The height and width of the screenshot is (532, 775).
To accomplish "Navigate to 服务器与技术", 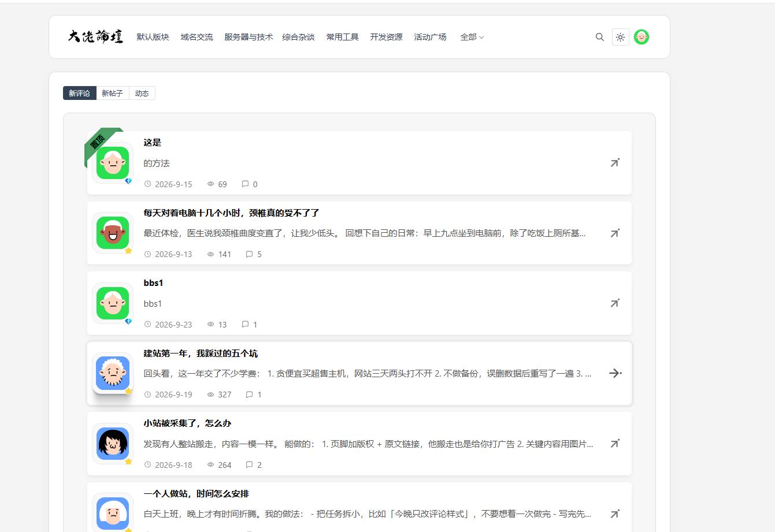I will tap(249, 37).
